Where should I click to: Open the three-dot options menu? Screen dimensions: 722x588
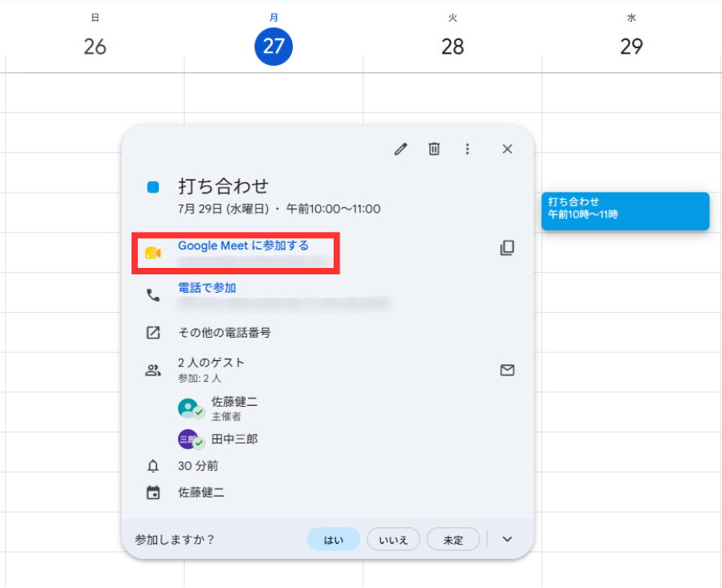pos(468,149)
